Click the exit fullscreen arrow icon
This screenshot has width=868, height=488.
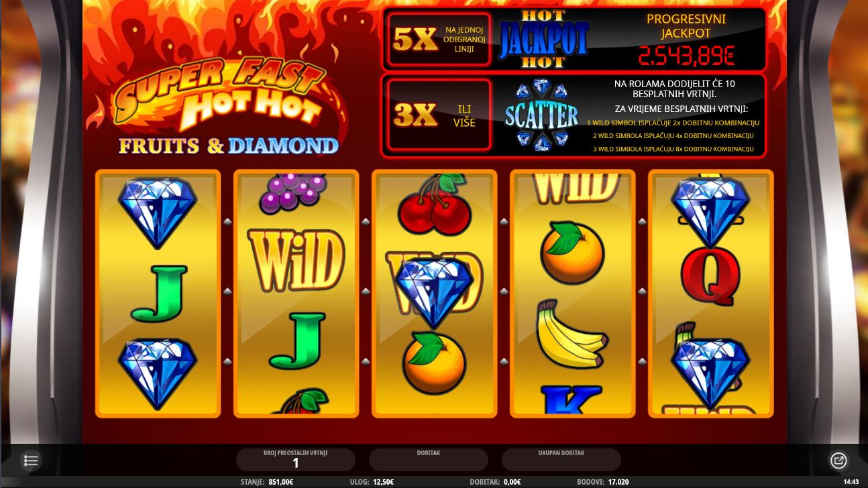[x=838, y=461]
